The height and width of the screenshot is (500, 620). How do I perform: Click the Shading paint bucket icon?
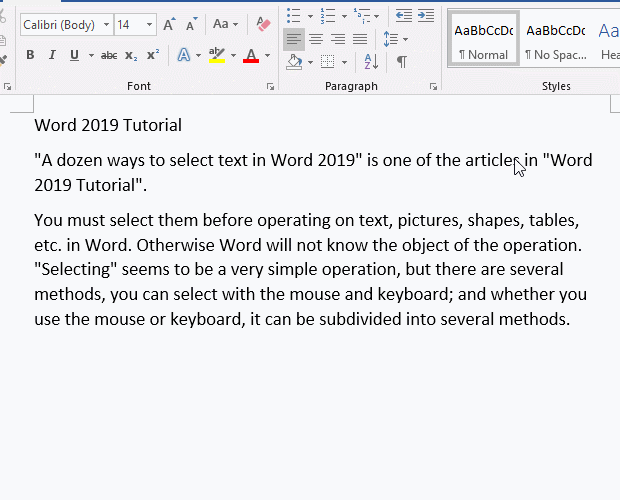click(294, 62)
